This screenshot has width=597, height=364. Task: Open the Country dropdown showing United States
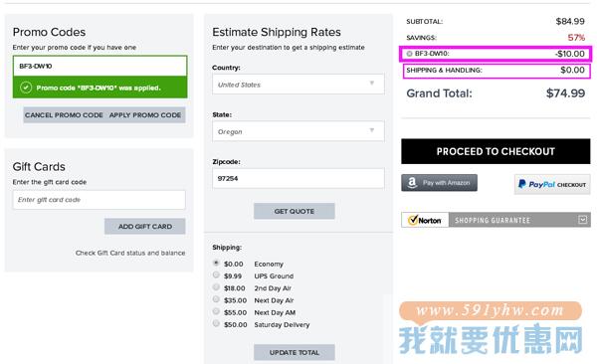298,85
